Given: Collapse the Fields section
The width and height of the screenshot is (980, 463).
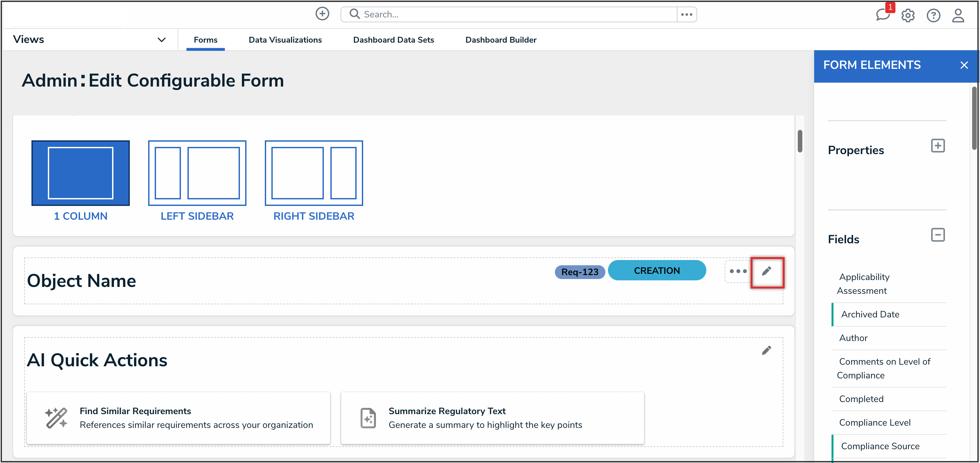Looking at the screenshot, I should pos(937,235).
